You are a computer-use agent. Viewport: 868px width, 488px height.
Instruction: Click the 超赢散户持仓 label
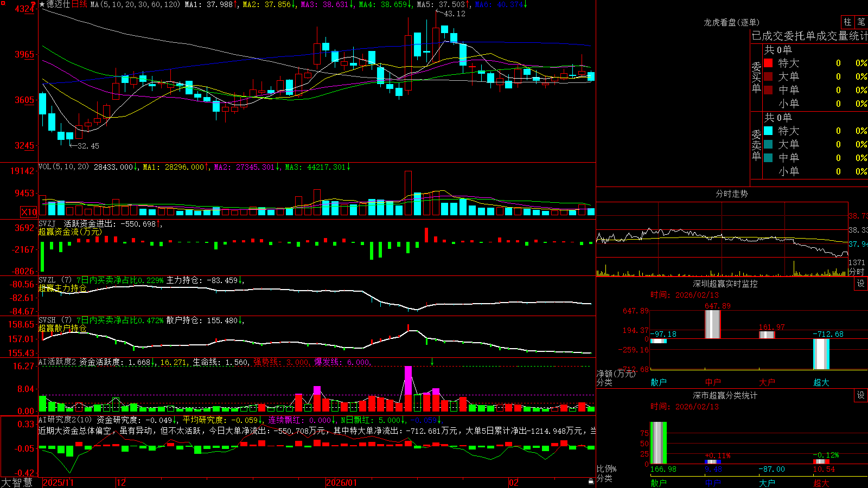point(62,328)
